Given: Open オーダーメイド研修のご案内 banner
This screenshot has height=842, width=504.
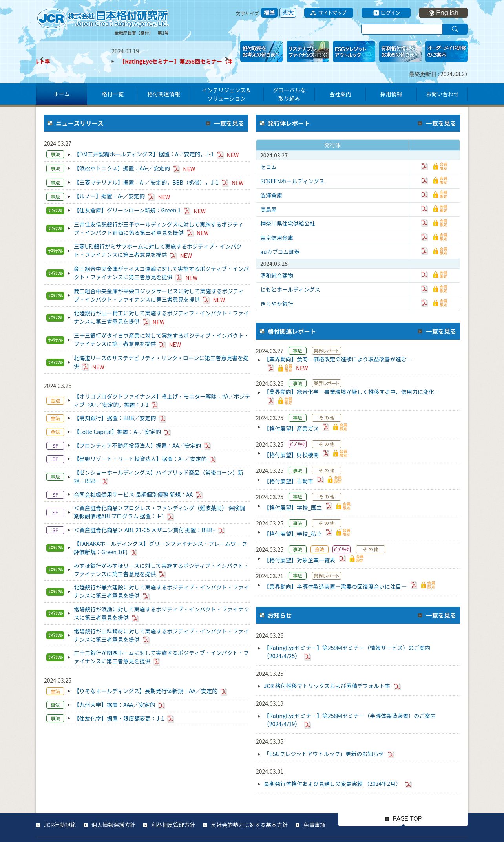Looking at the screenshot, I should click(447, 51).
